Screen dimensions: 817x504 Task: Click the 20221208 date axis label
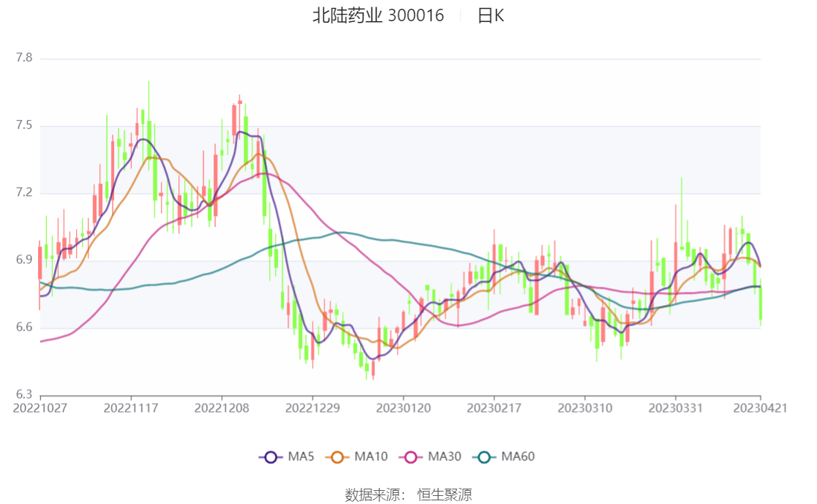click(222, 408)
